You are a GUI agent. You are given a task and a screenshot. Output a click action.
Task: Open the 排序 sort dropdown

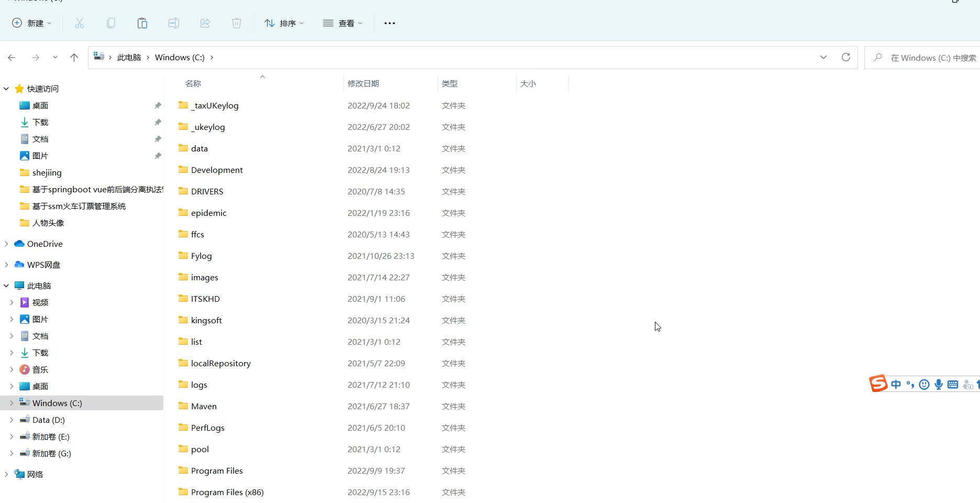tap(284, 23)
